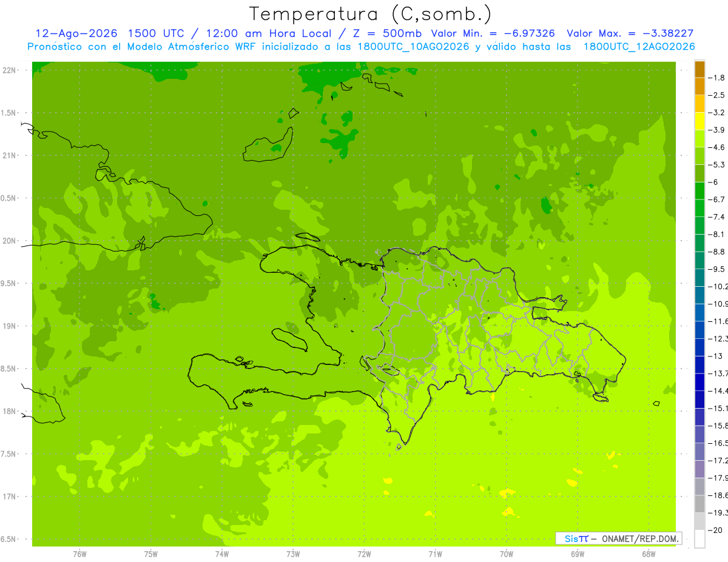
Task: Click the '17N' latitude label
Action: tap(10, 497)
